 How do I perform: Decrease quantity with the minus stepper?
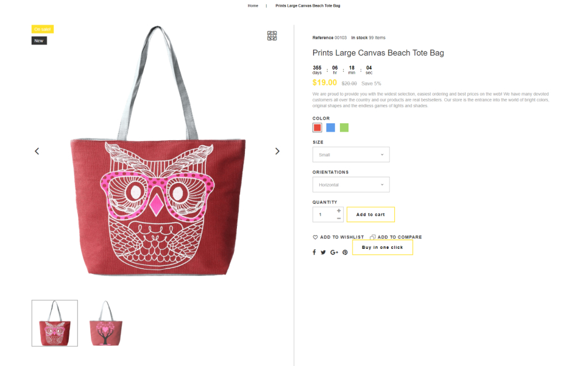tap(339, 218)
